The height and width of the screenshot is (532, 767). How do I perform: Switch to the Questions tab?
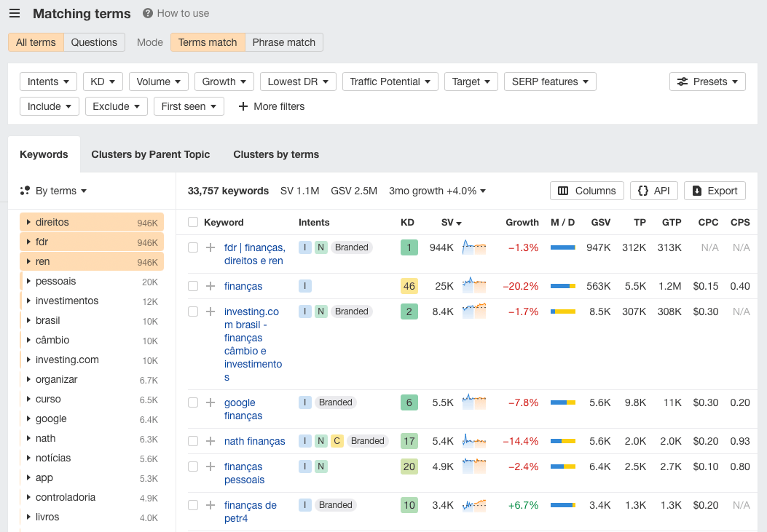point(94,42)
